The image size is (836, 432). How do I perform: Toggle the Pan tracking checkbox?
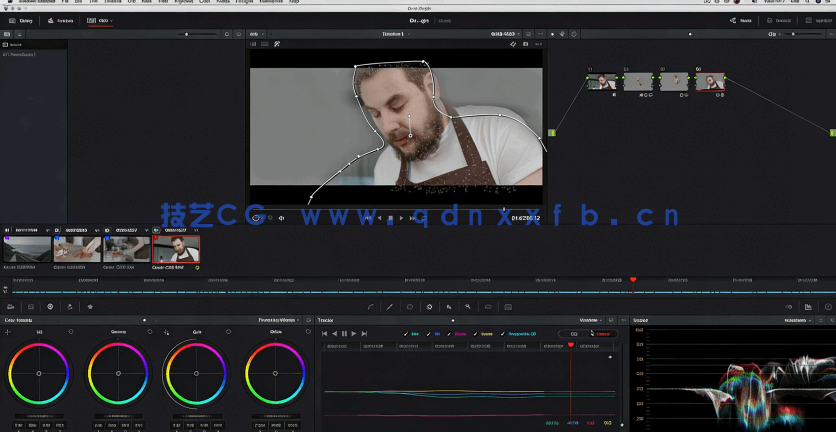click(405, 333)
